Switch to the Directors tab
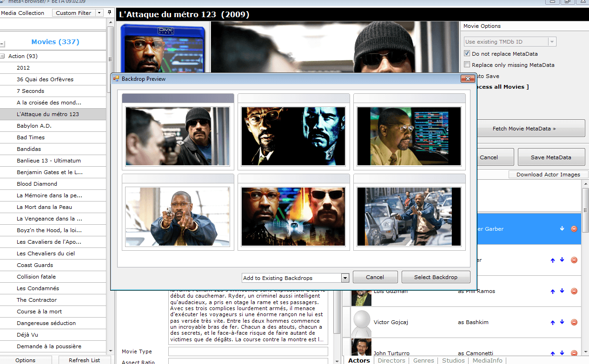The height and width of the screenshot is (364, 589). pos(391,360)
